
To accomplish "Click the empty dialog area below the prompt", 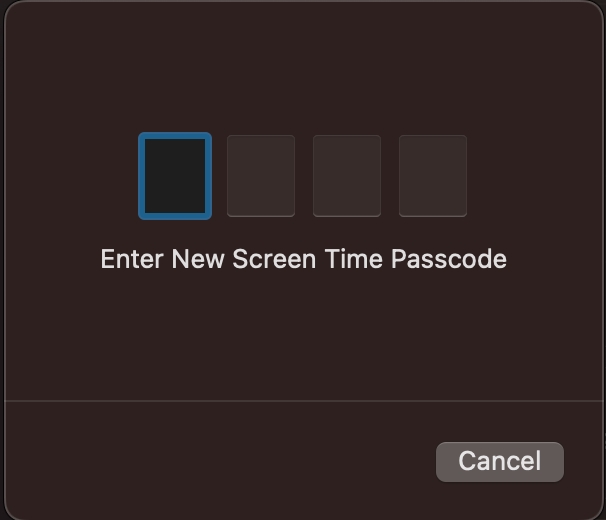I will click(303, 334).
